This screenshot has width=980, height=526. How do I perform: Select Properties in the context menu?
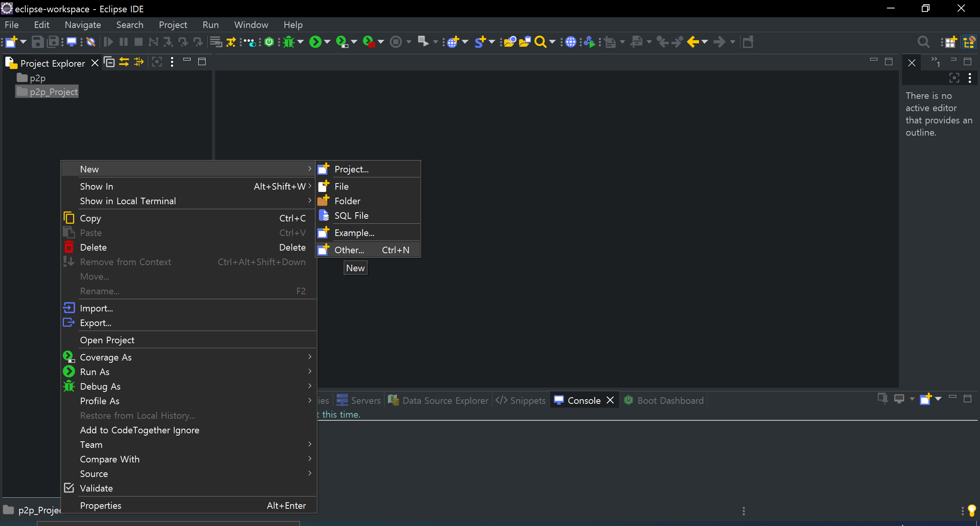[x=100, y=505]
